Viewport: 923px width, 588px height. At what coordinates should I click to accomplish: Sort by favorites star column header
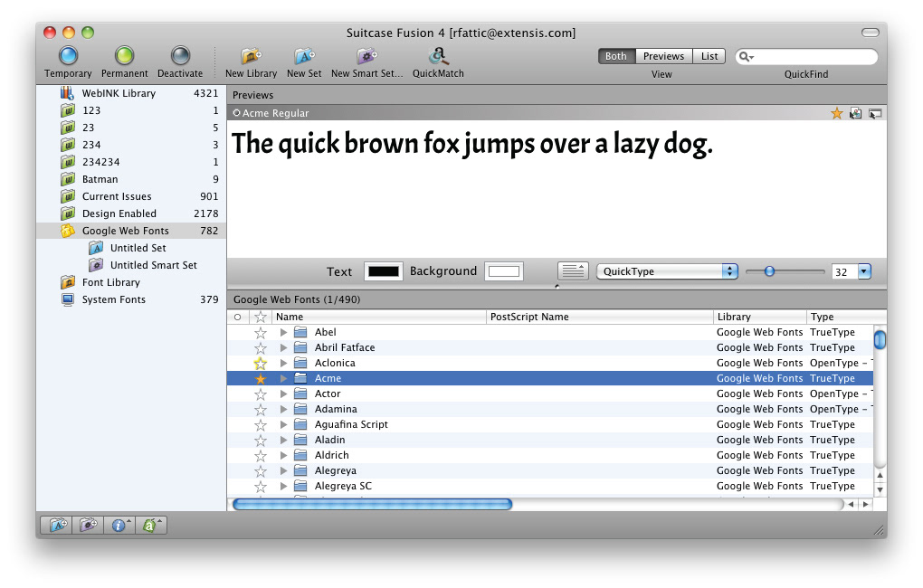261,317
